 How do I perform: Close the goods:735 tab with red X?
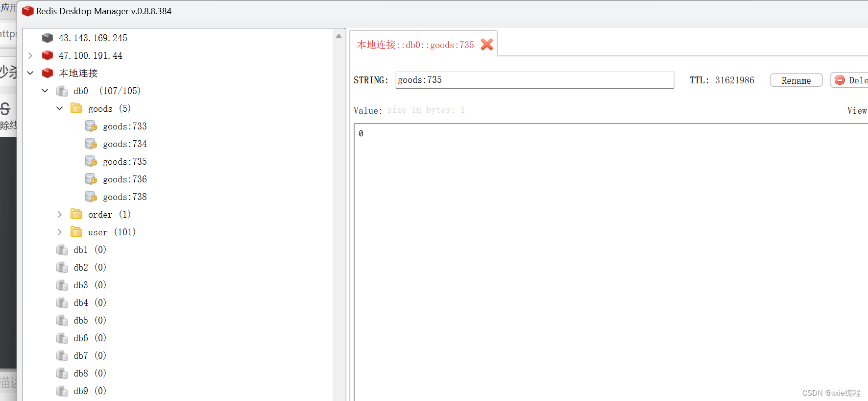click(487, 45)
